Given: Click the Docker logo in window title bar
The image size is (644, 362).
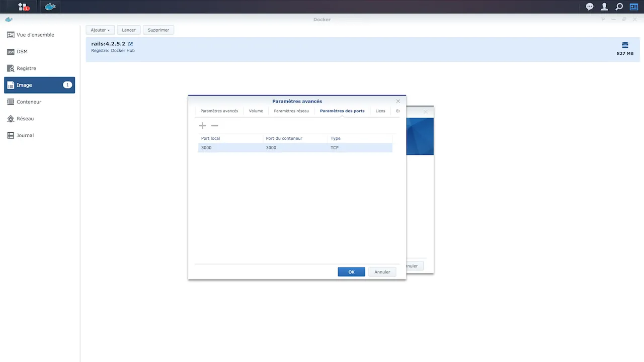Looking at the screenshot, I should tap(9, 20).
